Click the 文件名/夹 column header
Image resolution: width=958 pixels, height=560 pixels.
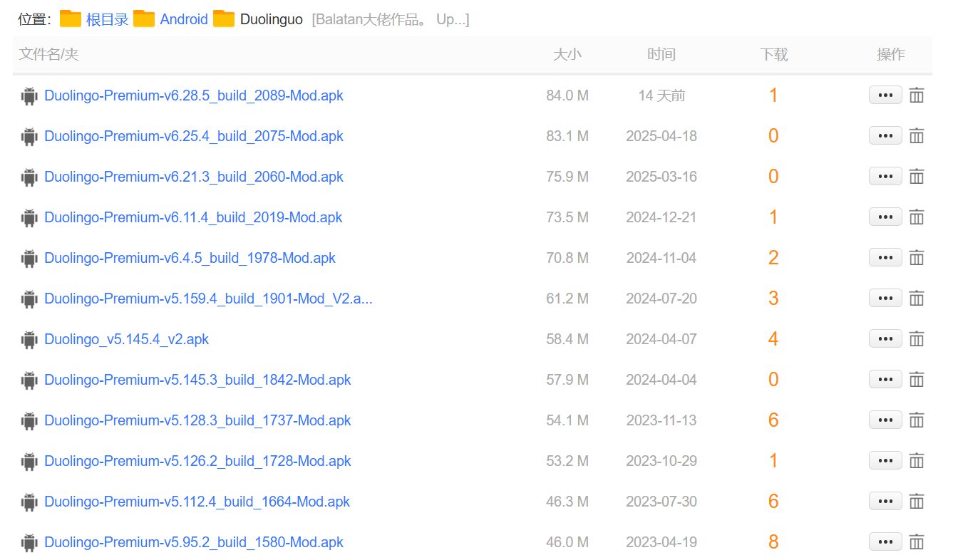[48, 54]
